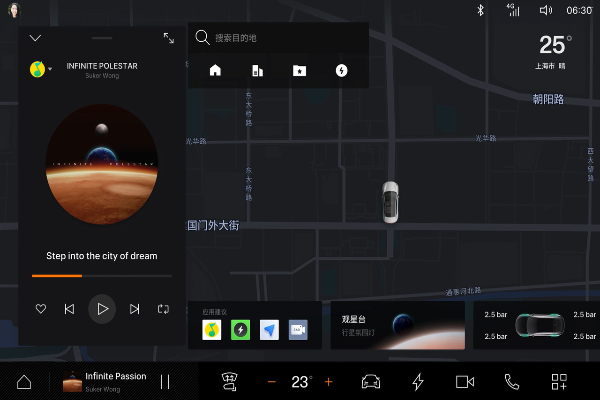
Task: Open saved favorite places folder
Action: pyautogui.click(x=299, y=71)
